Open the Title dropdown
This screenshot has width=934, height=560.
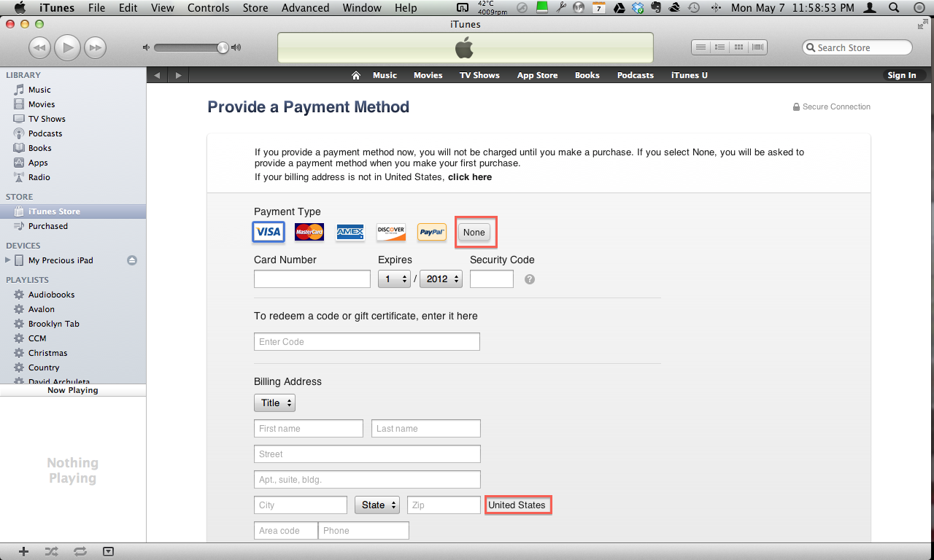pyautogui.click(x=274, y=402)
